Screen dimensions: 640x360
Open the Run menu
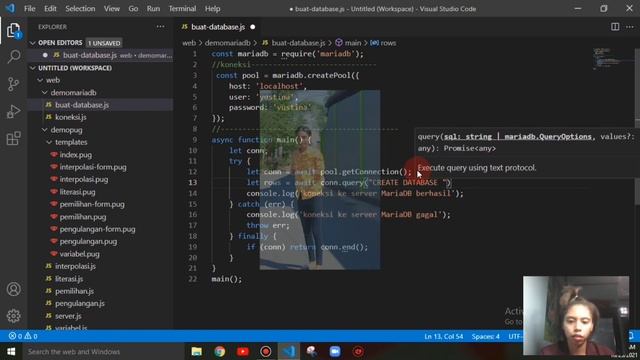tap(153, 9)
